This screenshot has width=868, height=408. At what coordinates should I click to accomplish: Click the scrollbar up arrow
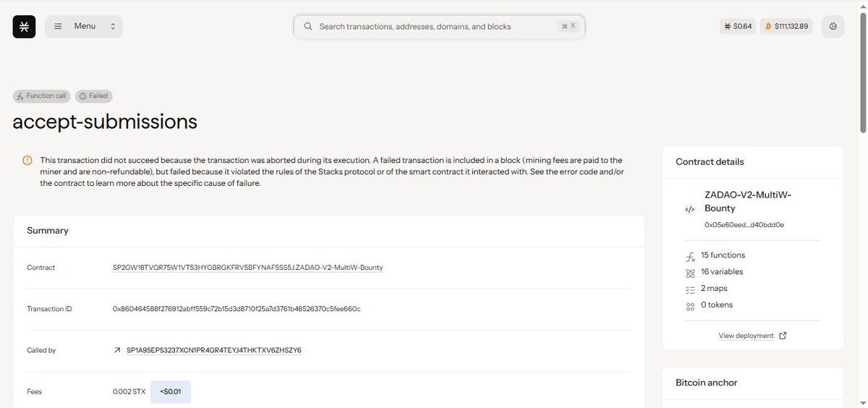(x=863, y=5)
